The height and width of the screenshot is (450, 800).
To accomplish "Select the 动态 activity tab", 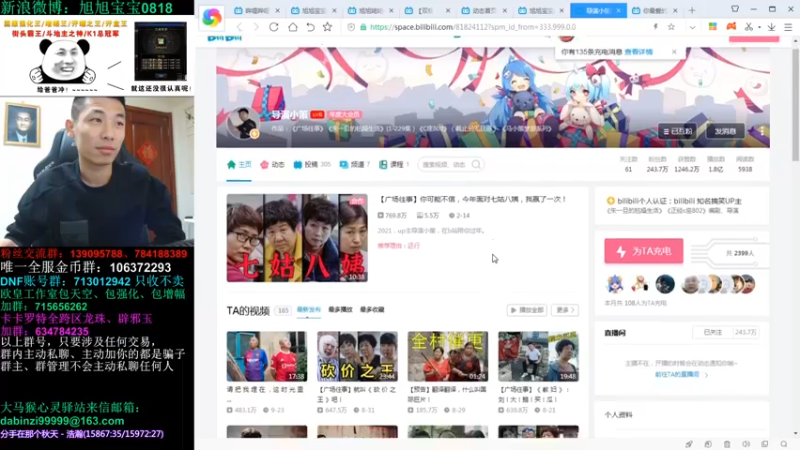I will coord(272,164).
